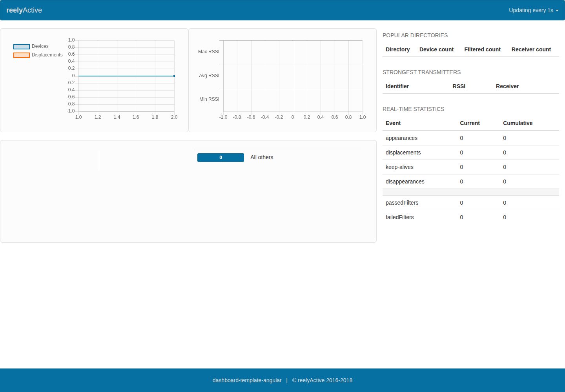Click the Filtered count column header
This screenshot has height=392, width=565.
point(482,49)
